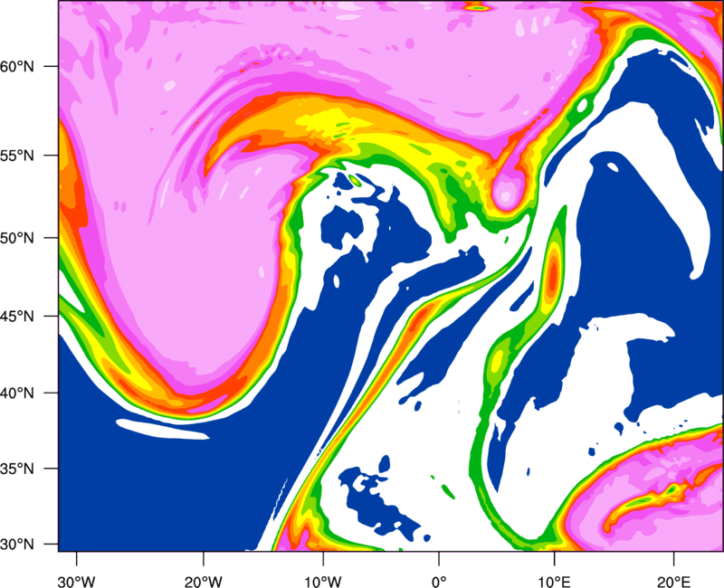Click the 40°N latitude label

coord(17,394)
